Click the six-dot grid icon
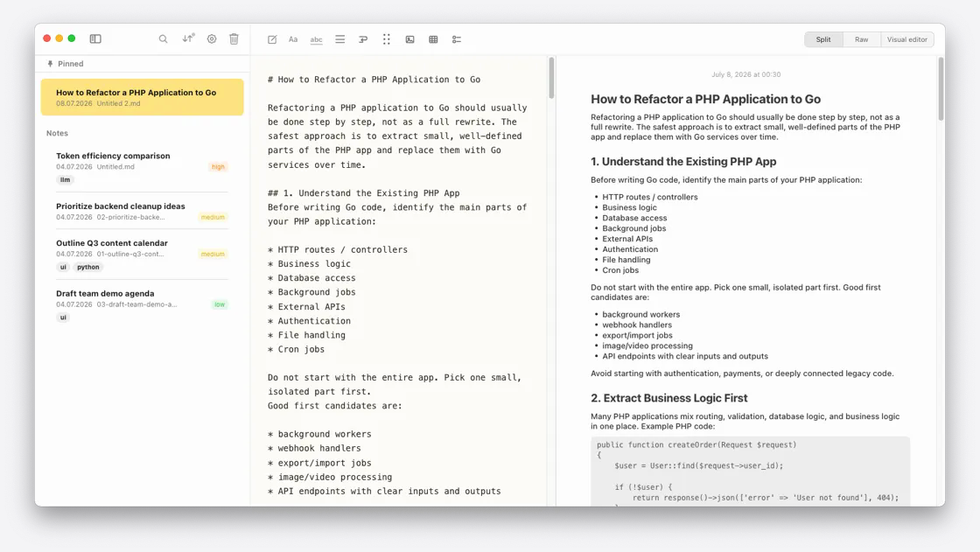The image size is (980, 552). pos(386,39)
